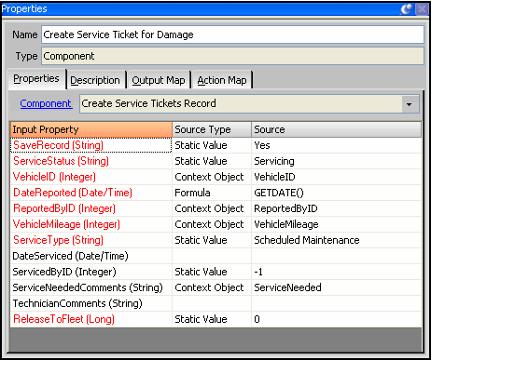Click Source Type cell of SaveRecord row
528x372 pixels.
pos(212,145)
